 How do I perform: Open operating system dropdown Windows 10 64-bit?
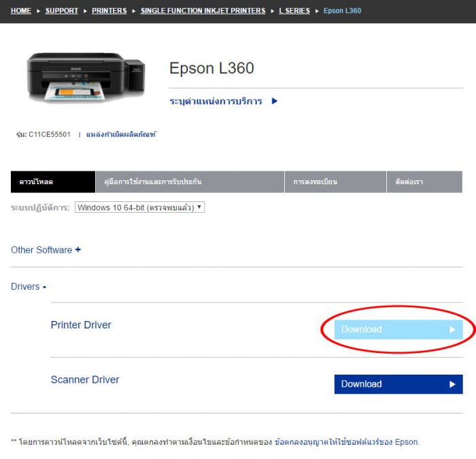[139, 207]
